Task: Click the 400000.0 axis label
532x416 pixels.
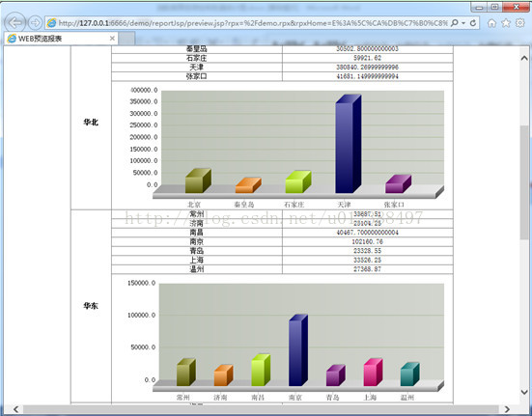Action: [x=144, y=90]
